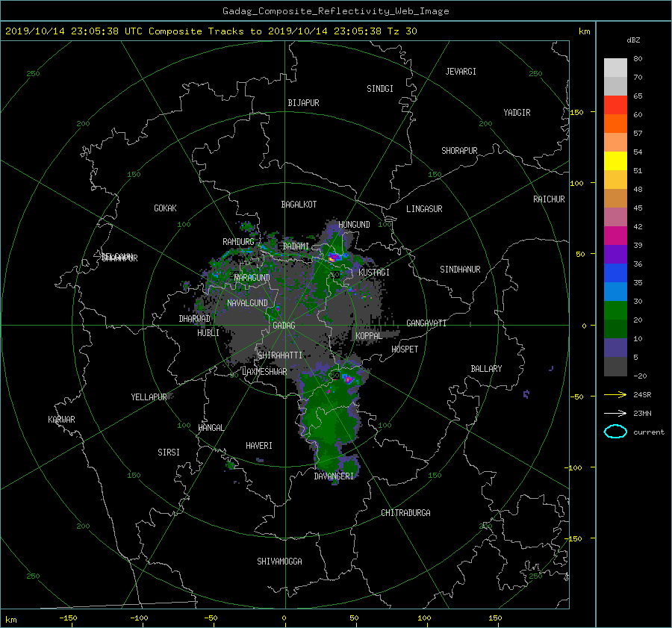Image resolution: width=672 pixels, height=628 pixels.
Task: Click the NAVALGUND city label
Action: (247, 303)
